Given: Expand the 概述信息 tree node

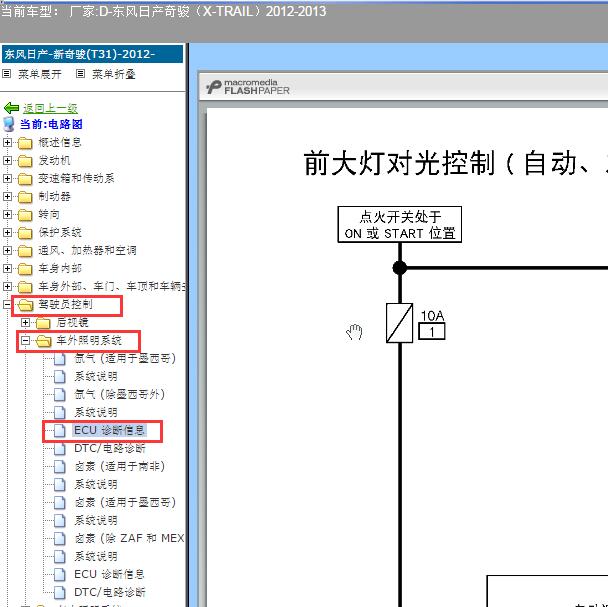Looking at the screenshot, I should 7,142.
